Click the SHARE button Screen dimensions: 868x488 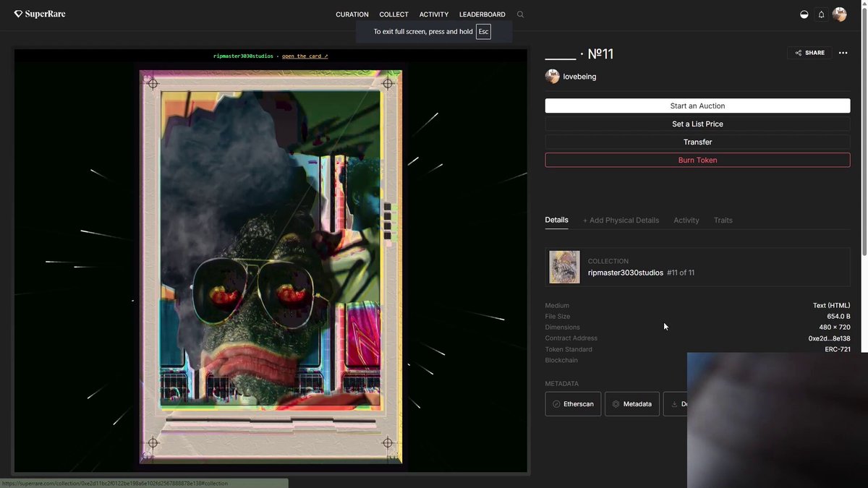[809, 53]
